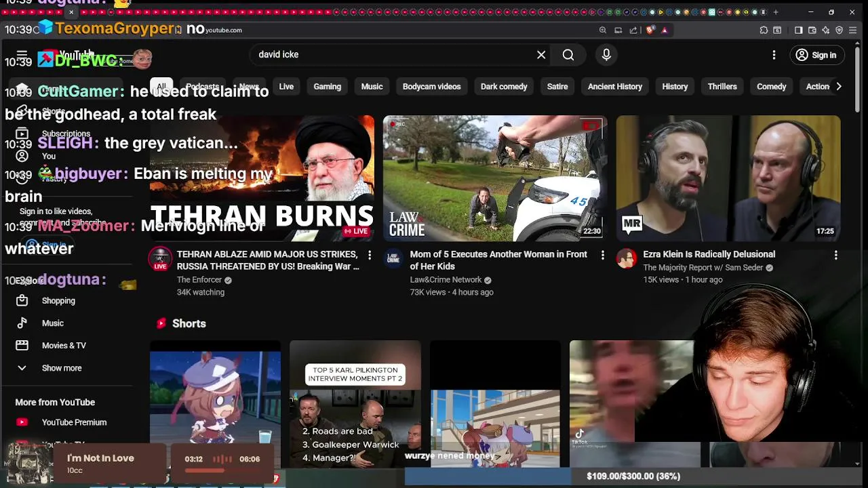The height and width of the screenshot is (488, 868).
Task: Open options menu for Ezra Klein video
Action: pyautogui.click(x=836, y=255)
